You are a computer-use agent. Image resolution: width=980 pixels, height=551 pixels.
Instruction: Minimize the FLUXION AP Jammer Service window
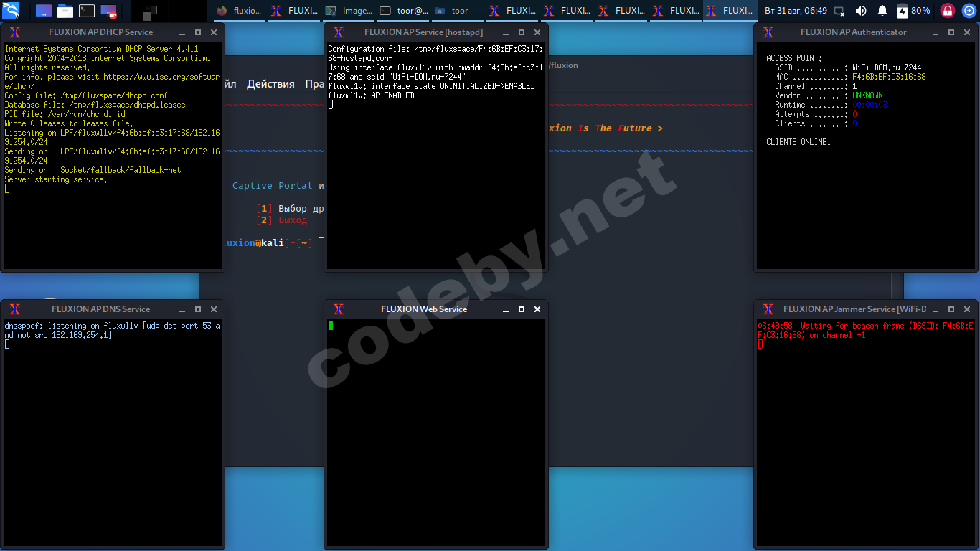936,310
